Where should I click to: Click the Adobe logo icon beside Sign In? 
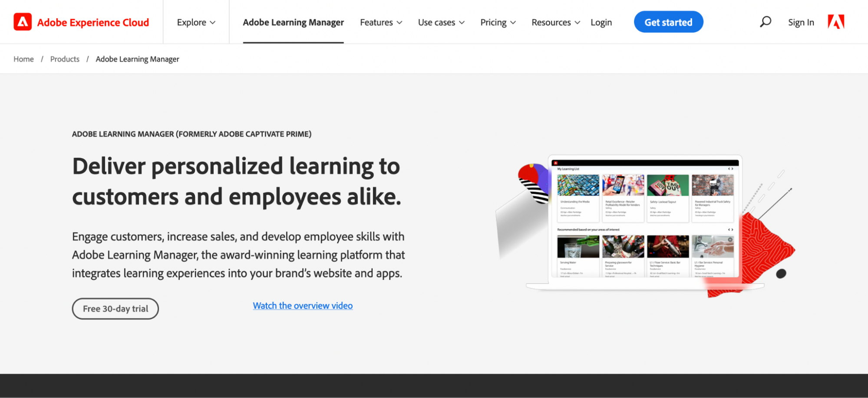(x=836, y=22)
